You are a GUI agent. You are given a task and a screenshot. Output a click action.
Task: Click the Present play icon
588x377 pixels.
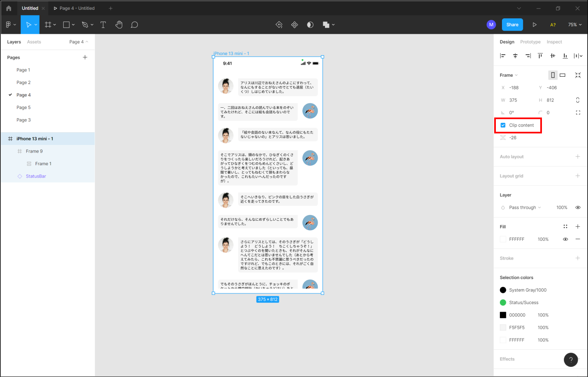pyautogui.click(x=534, y=25)
